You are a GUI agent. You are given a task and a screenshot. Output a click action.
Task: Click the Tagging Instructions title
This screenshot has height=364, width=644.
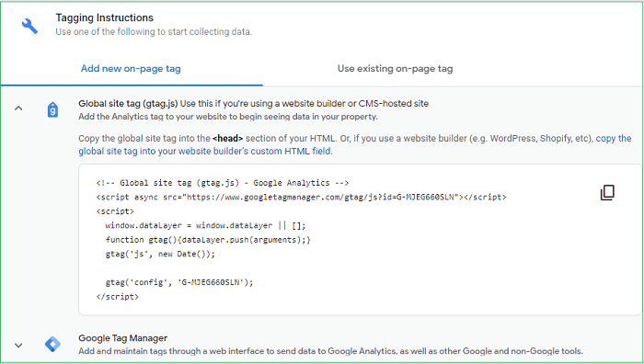point(104,17)
